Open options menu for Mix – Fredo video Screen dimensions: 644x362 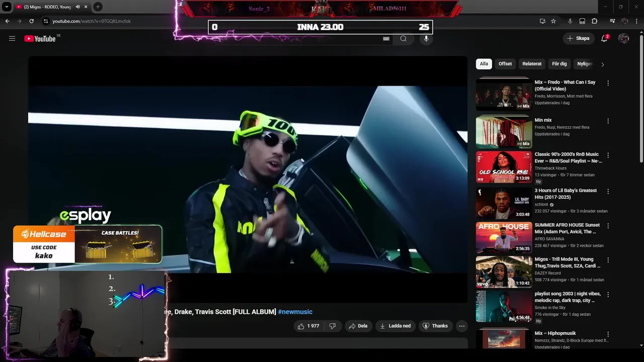pos(608,83)
